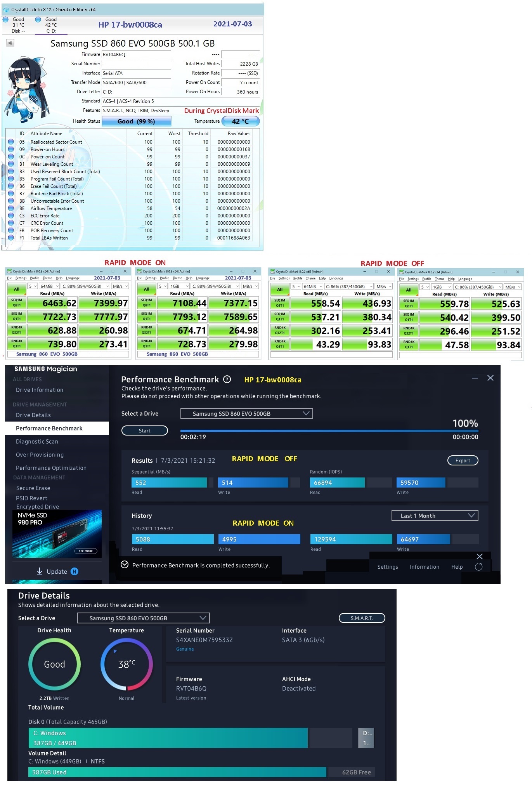Open test size dropdown showing 64MiB, C: 88% window
Viewport: 532px width, 788px height.
click(x=49, y=286)
